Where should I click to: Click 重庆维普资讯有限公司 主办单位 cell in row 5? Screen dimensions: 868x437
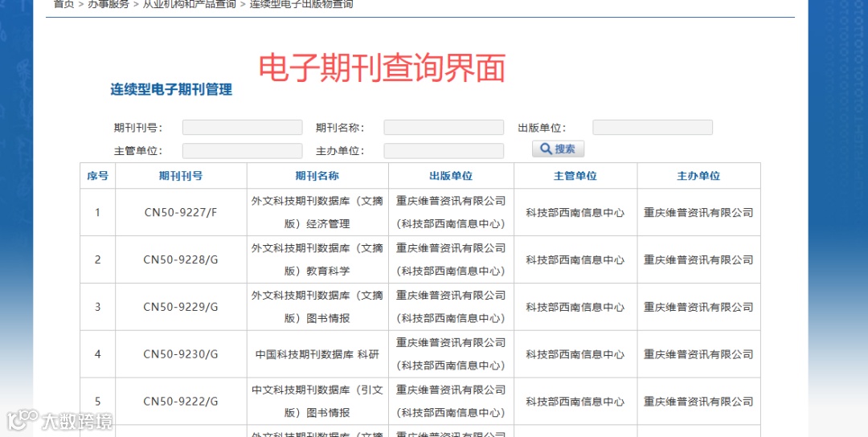pos(698,402)
